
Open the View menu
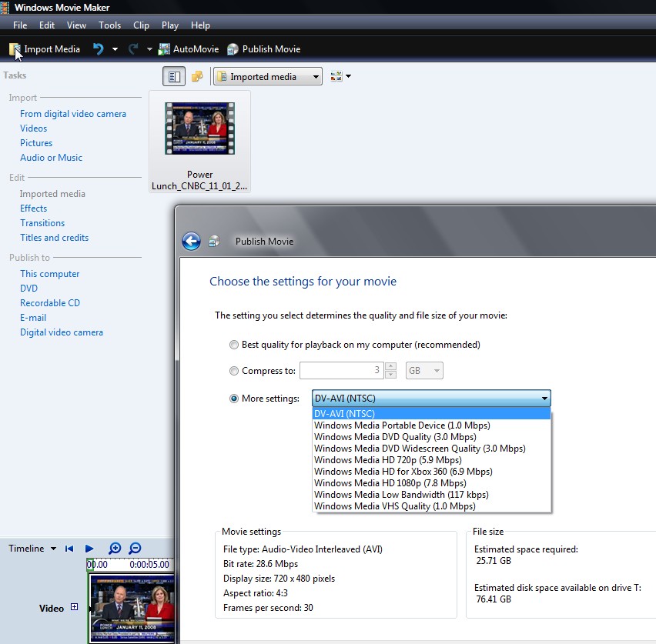coord(76,25)
